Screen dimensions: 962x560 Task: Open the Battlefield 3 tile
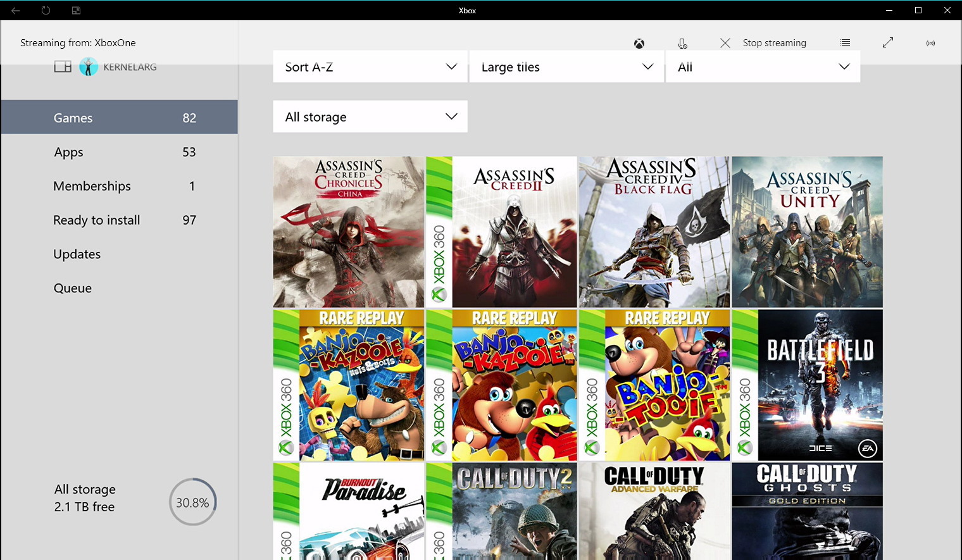pyautogui.click(x=808, y=385)
